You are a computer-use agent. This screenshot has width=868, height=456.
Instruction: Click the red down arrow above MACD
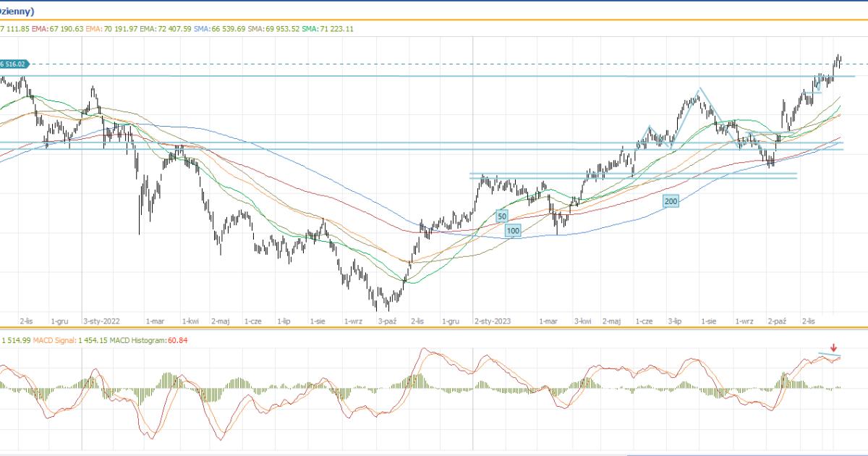coord(834,348)
